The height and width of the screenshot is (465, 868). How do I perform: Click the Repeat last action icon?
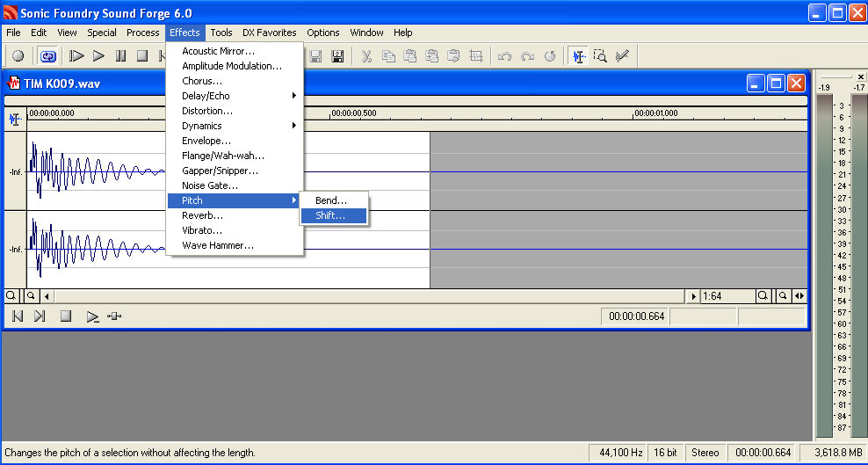550,56
